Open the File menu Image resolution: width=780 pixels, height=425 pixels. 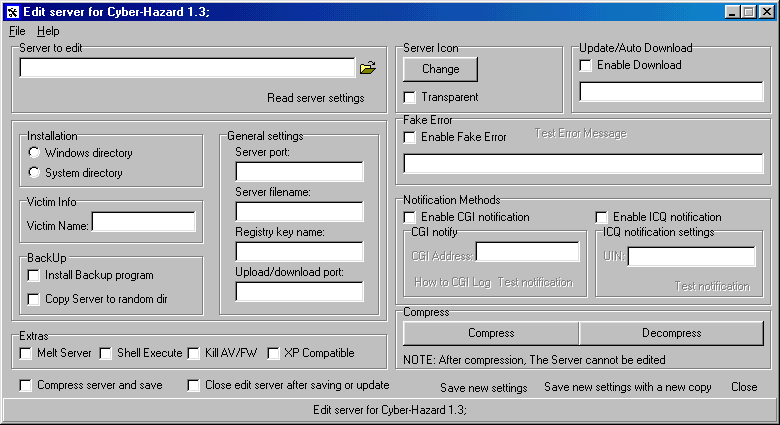pos(17,31)
